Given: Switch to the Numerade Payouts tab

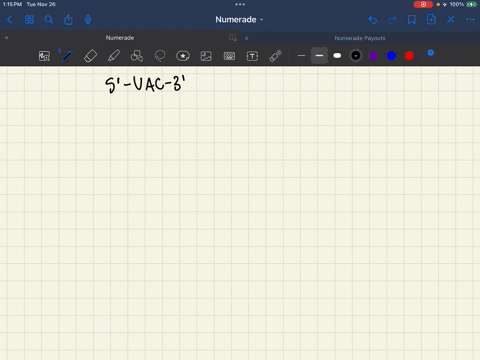Looking at the screenshot, I should coord(360,38).
